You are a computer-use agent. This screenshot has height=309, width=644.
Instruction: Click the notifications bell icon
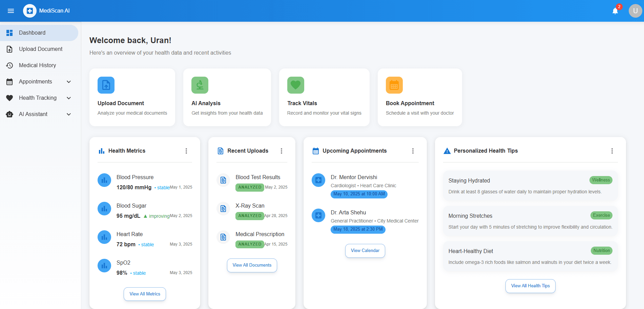(x=615, y=11)
